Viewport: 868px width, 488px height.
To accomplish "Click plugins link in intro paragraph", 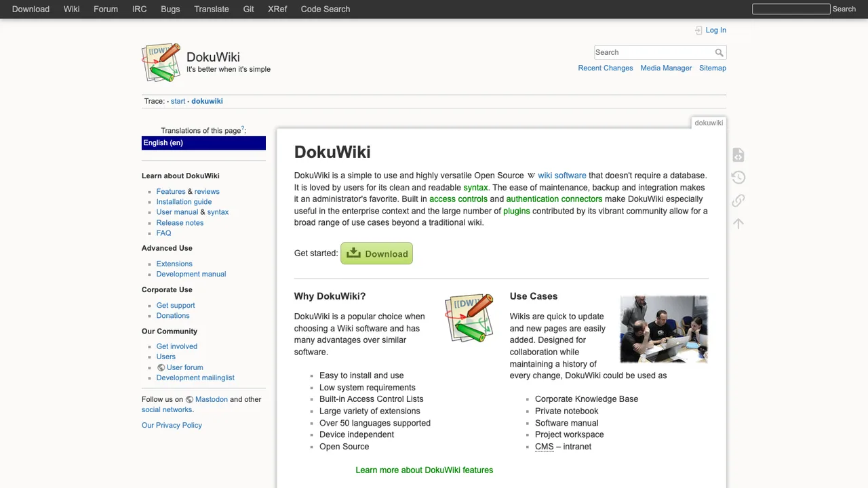I will pos(517,211).
